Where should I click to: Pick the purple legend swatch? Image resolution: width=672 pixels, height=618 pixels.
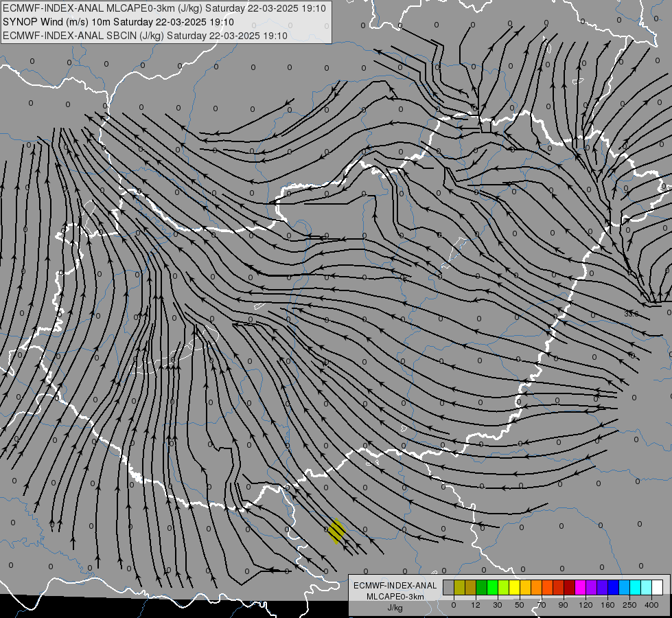[x=592, y=588]
